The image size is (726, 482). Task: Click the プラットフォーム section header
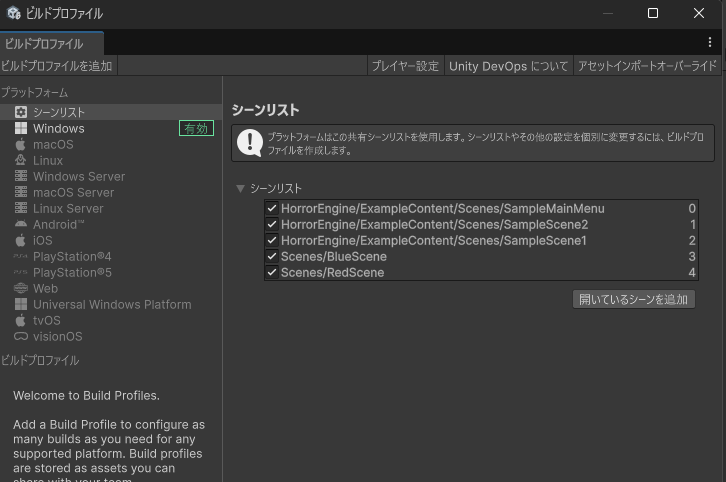35,93
